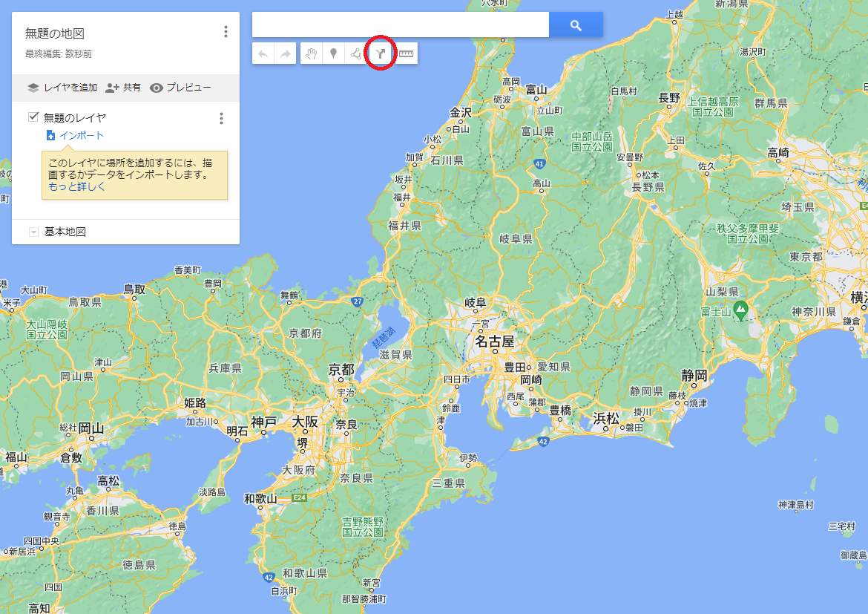This screenshot has height=614, width=868.
Task: Click the 岡山 city label
Action: (x=91, y=428)
